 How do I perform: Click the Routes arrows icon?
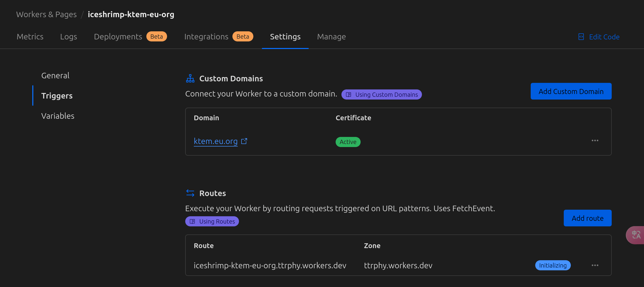point(190,193)
